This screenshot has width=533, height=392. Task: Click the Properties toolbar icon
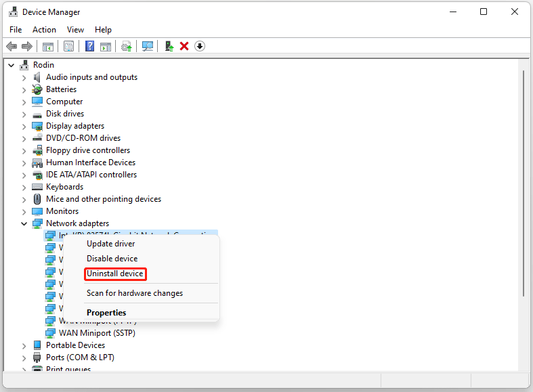(68, 46)
